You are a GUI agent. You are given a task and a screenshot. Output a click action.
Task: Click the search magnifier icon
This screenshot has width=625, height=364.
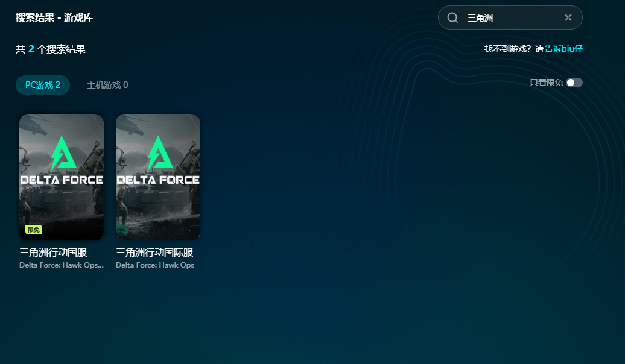tap(452, 17)
